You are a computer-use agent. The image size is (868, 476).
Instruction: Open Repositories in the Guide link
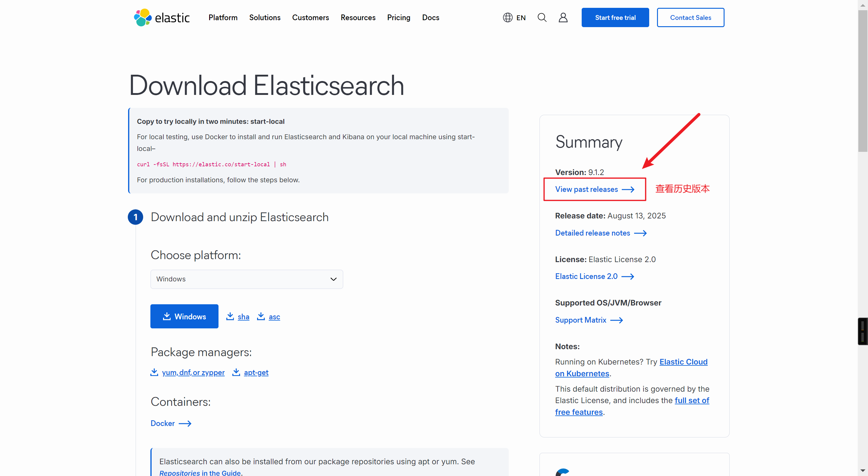pos(200,472)
